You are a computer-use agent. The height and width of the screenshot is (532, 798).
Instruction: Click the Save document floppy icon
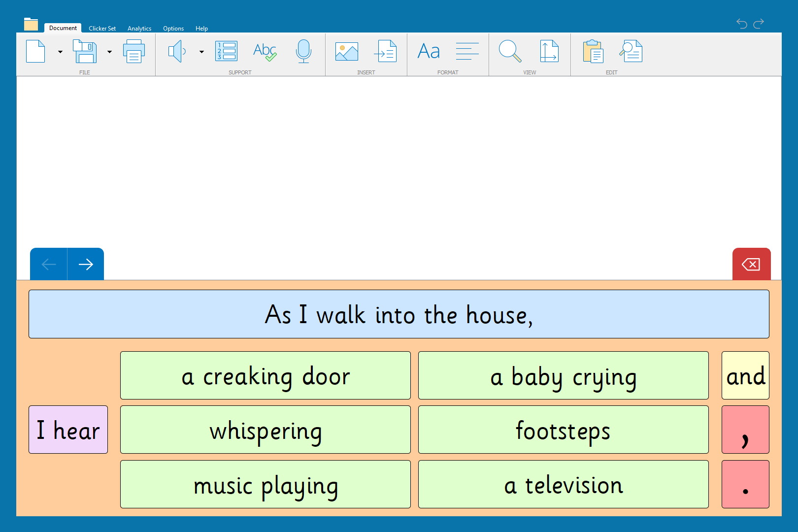click(x=85, y=51)
